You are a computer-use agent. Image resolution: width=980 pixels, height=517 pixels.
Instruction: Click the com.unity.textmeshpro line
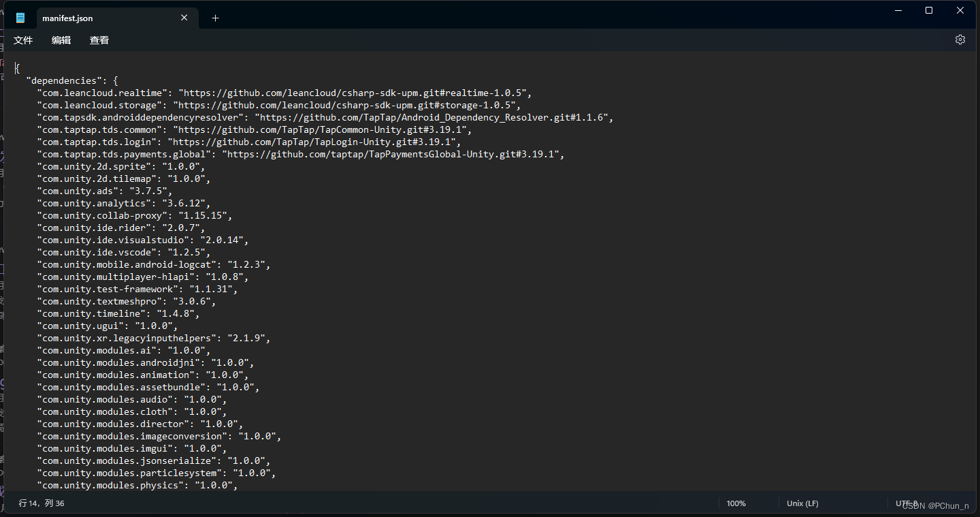coord(127,301)
